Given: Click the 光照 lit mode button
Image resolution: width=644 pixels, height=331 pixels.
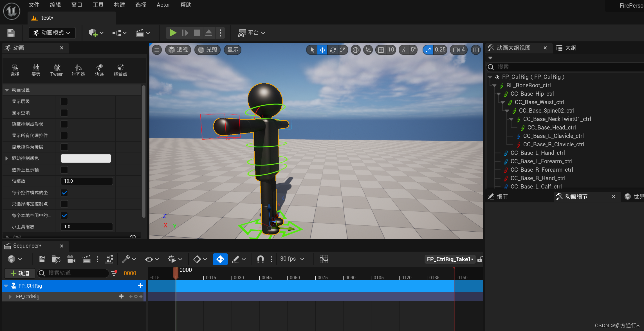Looking at the screenshot, I should coord(208,50).
